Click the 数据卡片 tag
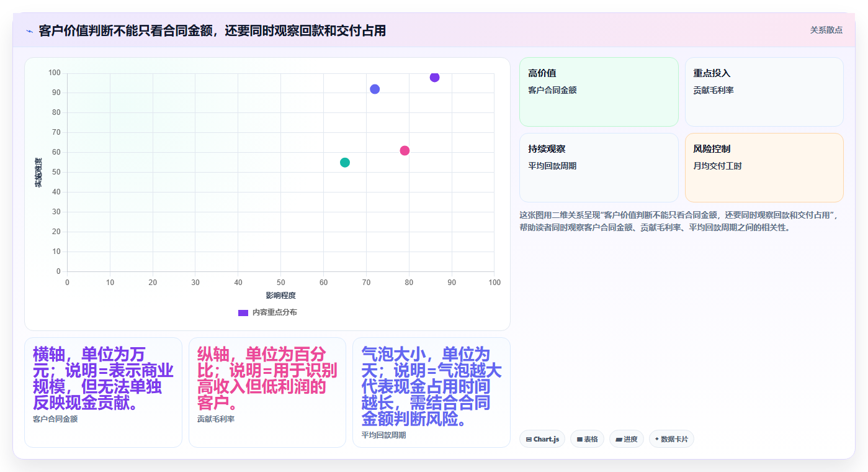This screenshot has height=472, width=868. pos(671,439)
